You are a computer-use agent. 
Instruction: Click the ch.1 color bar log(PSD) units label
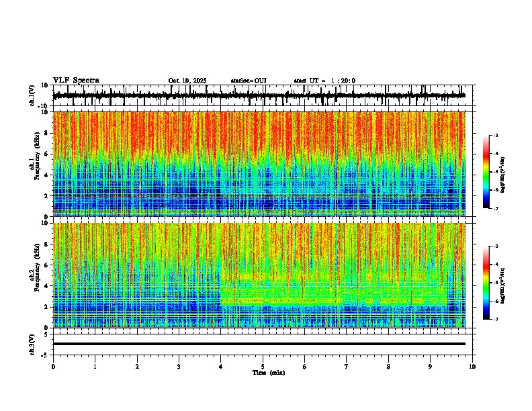[x=503, y=175]
